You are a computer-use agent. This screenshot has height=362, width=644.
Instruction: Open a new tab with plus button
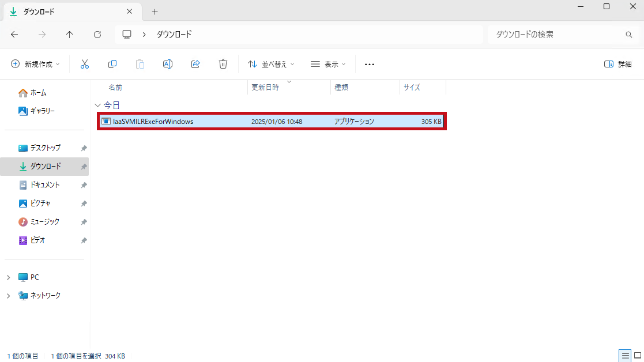155,12
